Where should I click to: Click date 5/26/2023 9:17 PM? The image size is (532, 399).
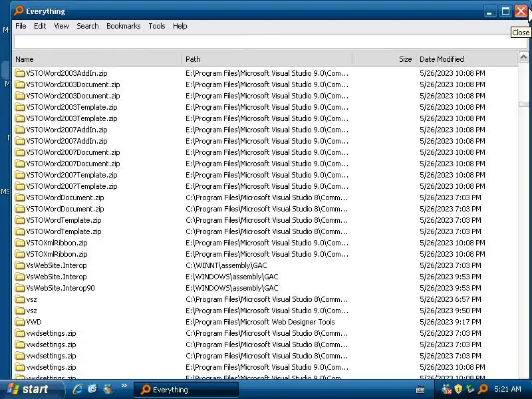pos(450,322)
